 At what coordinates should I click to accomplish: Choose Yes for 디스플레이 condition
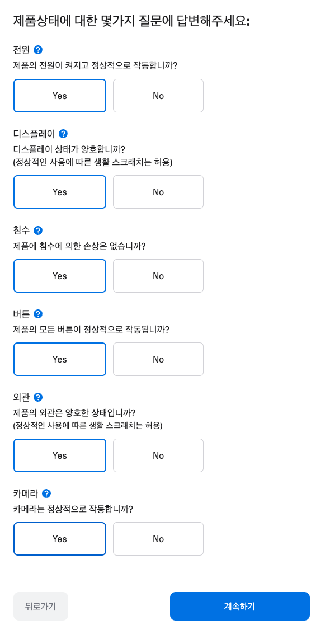[x=60, y=192]
